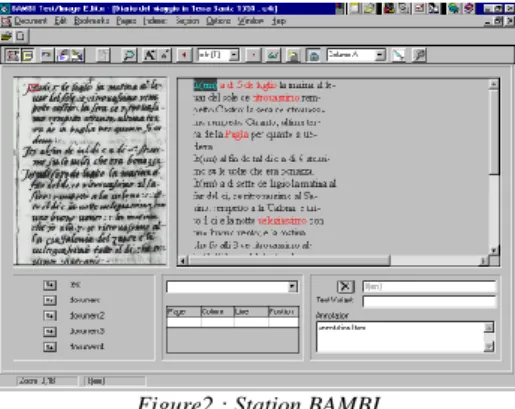
Task: Click the blue page-with-arrow toolbar icon
Action: (x=63, y=55)
